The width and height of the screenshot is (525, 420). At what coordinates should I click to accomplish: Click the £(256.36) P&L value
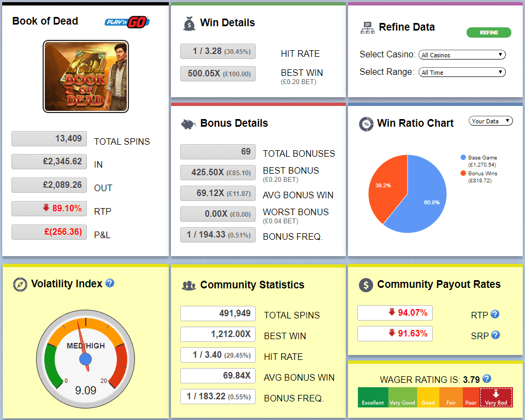click(x=49, y=232)
